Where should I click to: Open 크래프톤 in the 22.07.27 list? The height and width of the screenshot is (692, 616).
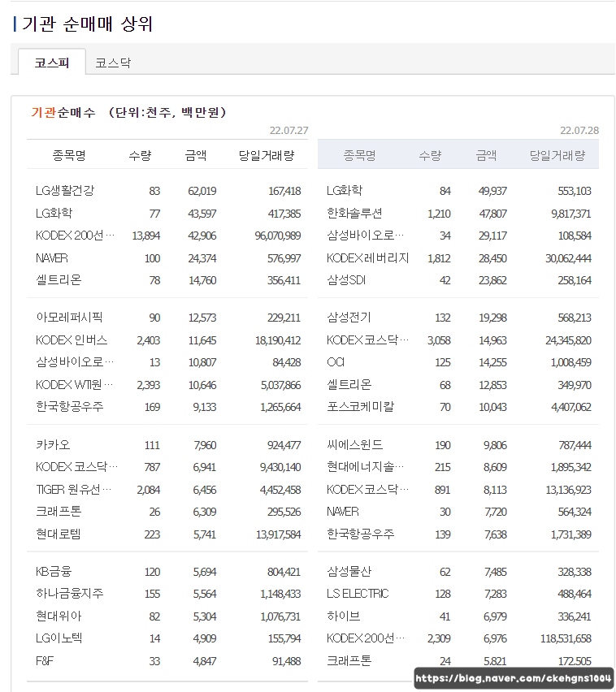click(59, 512)
